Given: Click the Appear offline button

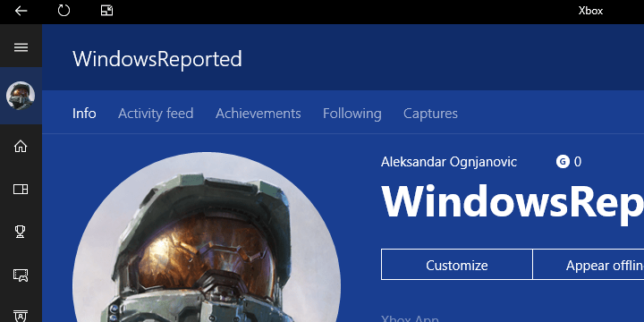Looking at the screenshot, I should pyautogui.click(x=589, y=265).
